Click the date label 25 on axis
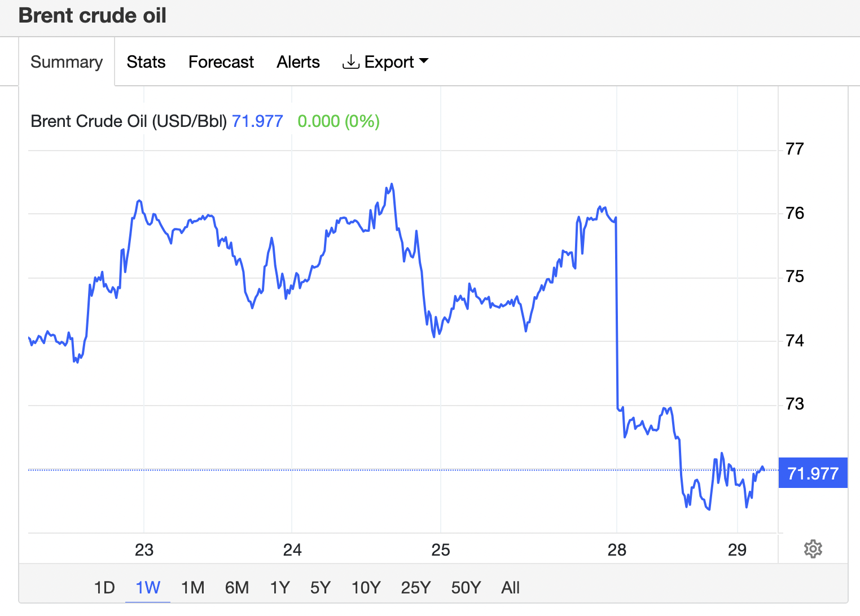Image resolution: width=860 pixels, height=616 pixels. [x=441, y=550]
